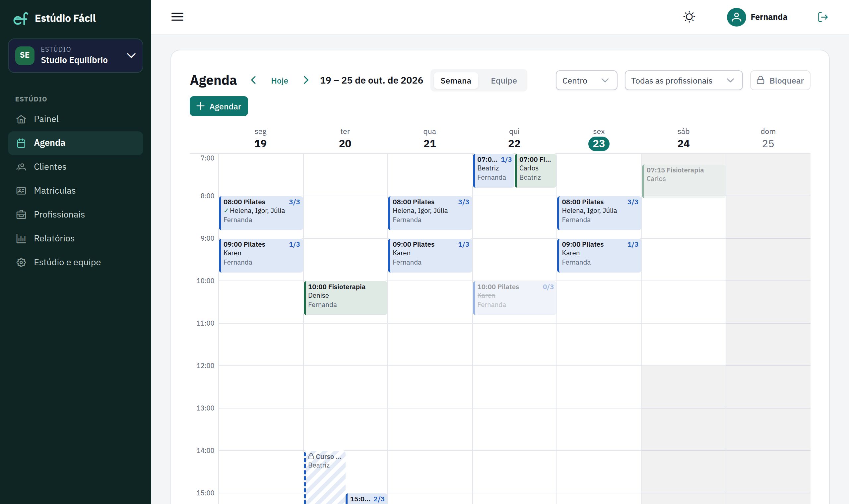Click Fernanda's user avatar

point(736,17)
